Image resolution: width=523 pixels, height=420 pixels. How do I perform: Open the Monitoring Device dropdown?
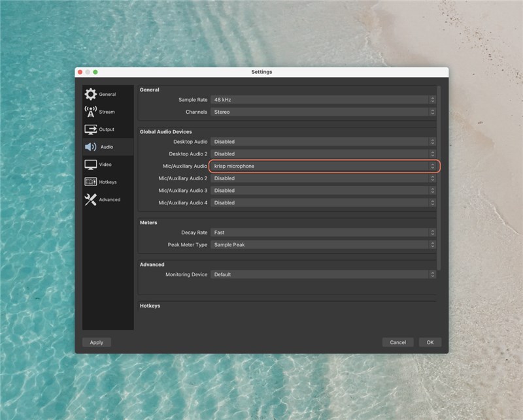pyautogui.click(x=323, y=275)
